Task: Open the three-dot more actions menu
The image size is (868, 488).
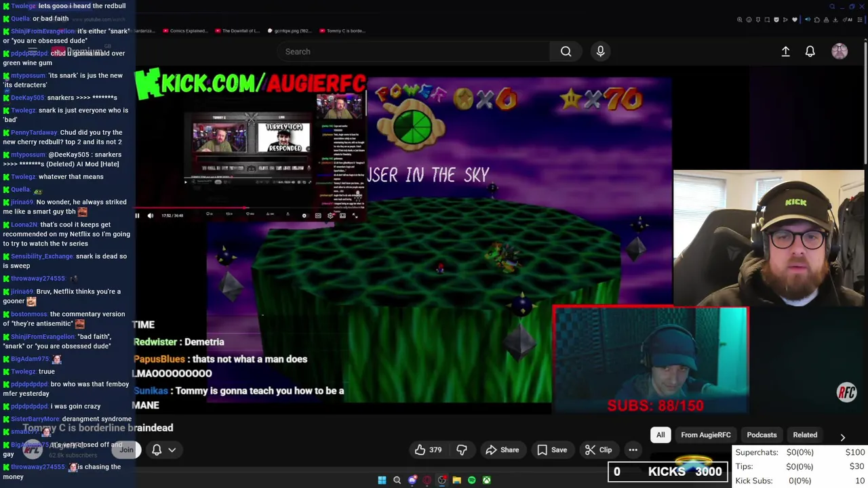Action: (633, 449)
